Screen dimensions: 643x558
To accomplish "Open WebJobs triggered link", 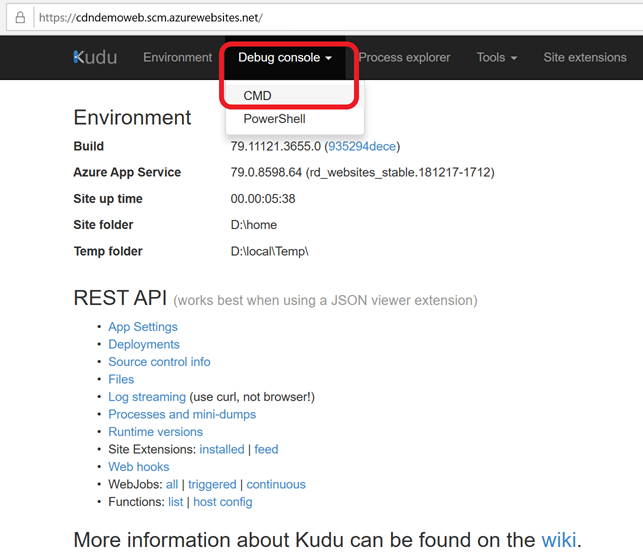I will tap(212, 485).
